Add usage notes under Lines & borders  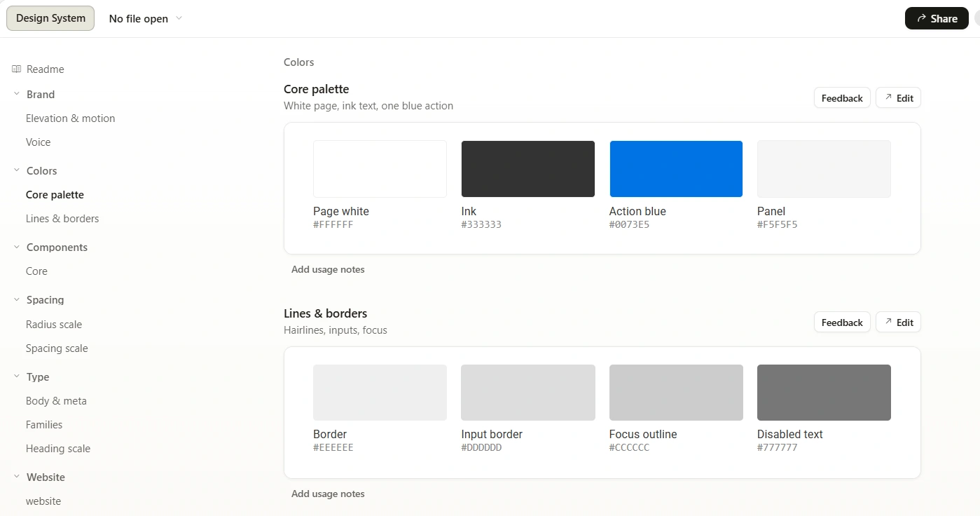click(328, 494)
